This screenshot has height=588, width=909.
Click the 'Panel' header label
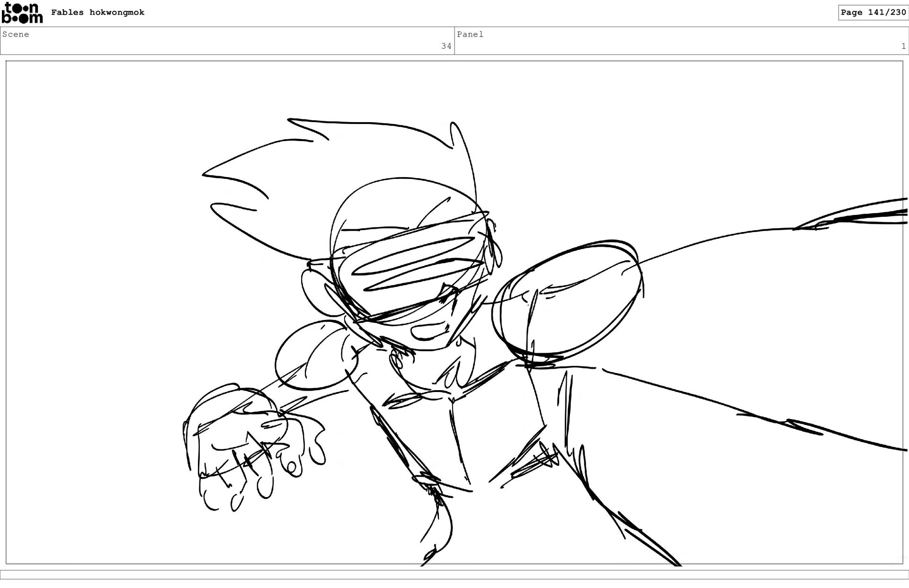470,34
